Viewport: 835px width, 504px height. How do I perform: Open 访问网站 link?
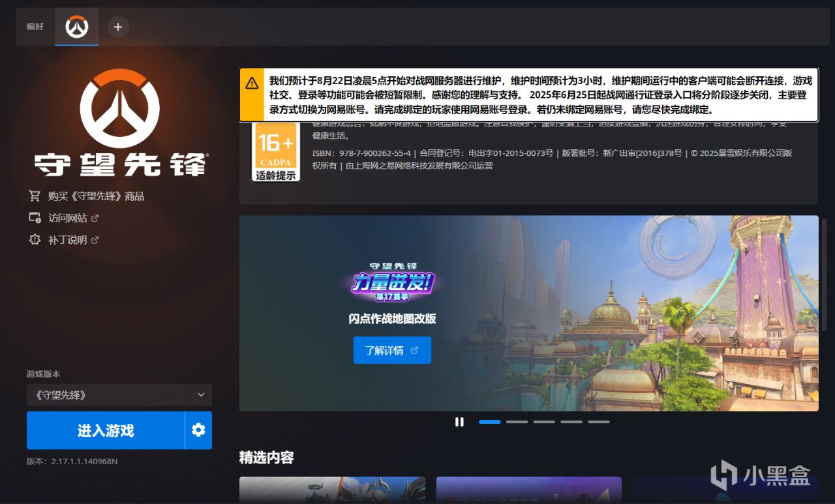click(73, 218)
